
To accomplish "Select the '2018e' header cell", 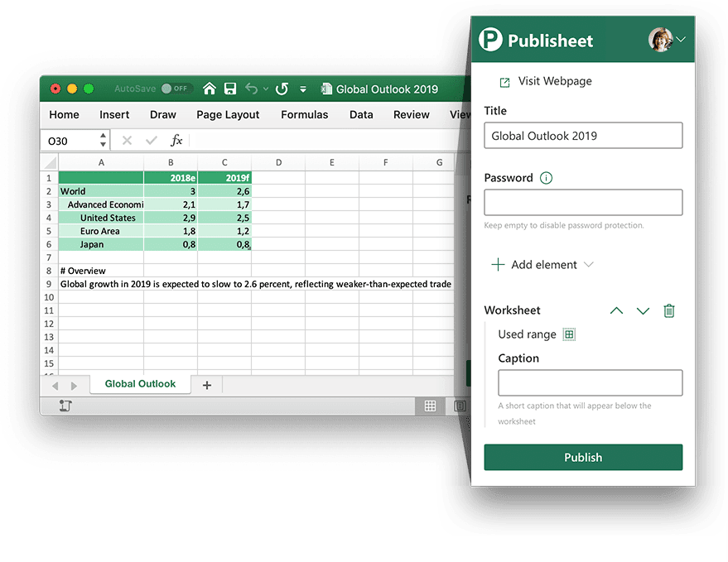I will coord(171,178).
